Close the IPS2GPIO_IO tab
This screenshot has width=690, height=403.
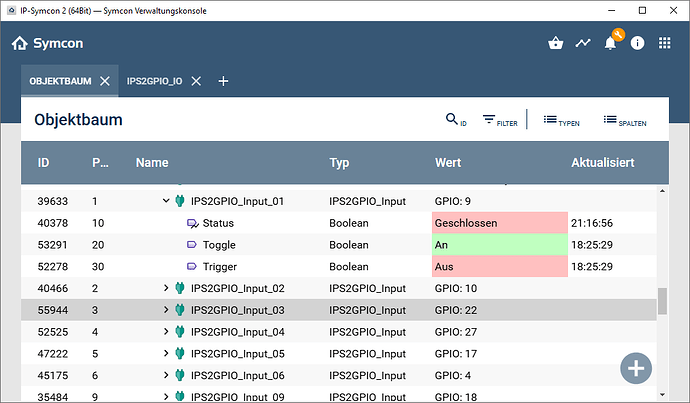[x=196, y=81]
